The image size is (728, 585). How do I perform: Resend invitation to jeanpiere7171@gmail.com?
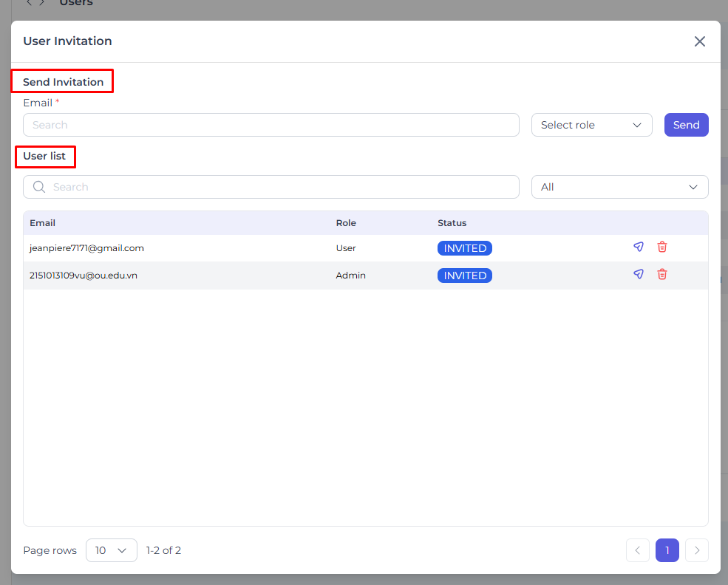[639, 247]
